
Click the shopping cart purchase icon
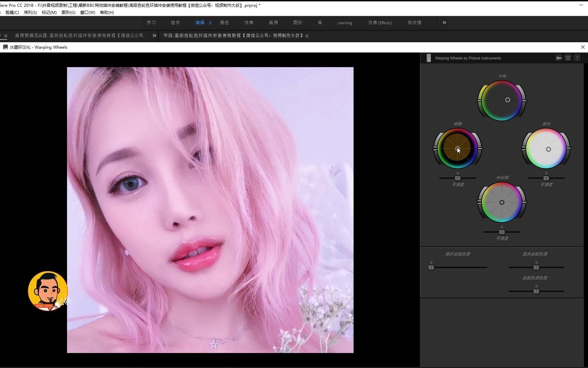[568, 58]
